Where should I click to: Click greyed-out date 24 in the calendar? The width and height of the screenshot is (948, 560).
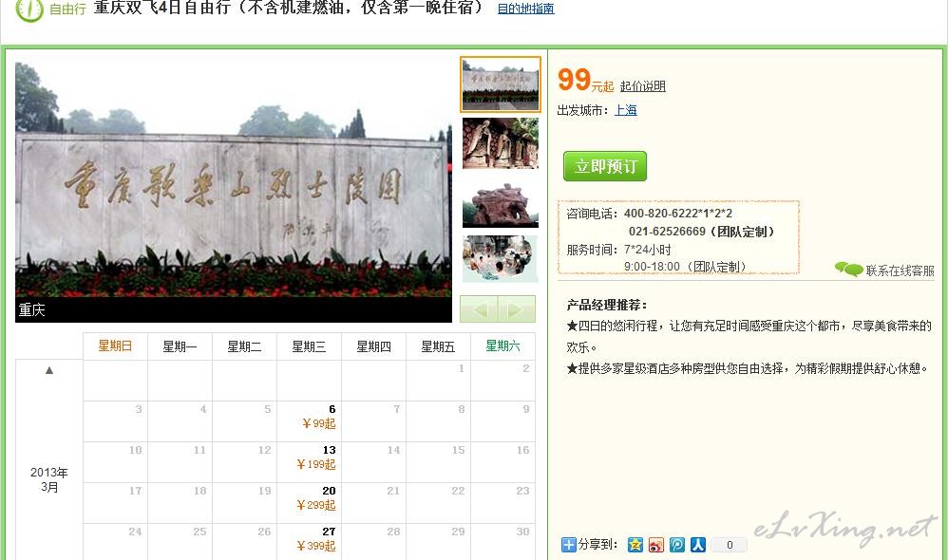(135, 532)
